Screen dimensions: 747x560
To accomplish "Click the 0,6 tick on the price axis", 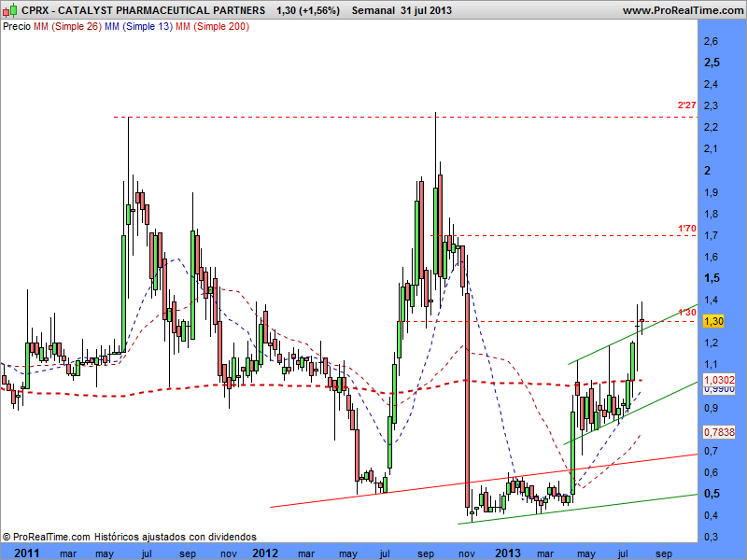I will click(x=711, y=472).
